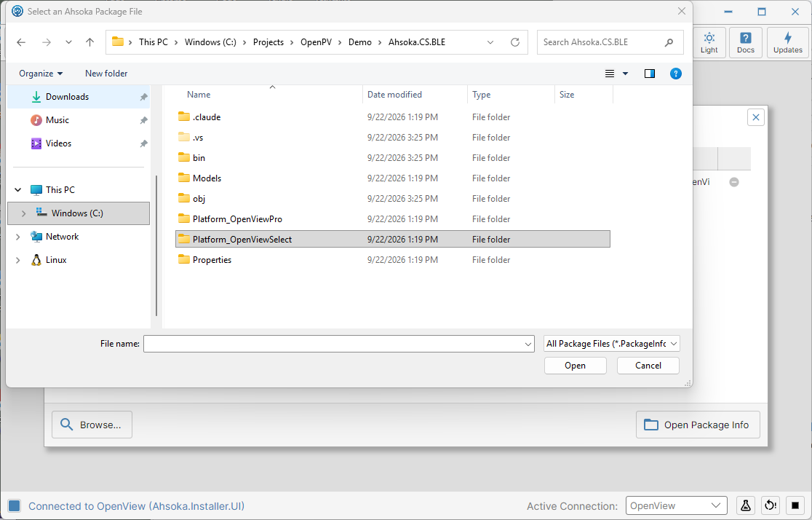Click the search magnifier icon
This screenshot has width=812, height=520.
point(669,42)
